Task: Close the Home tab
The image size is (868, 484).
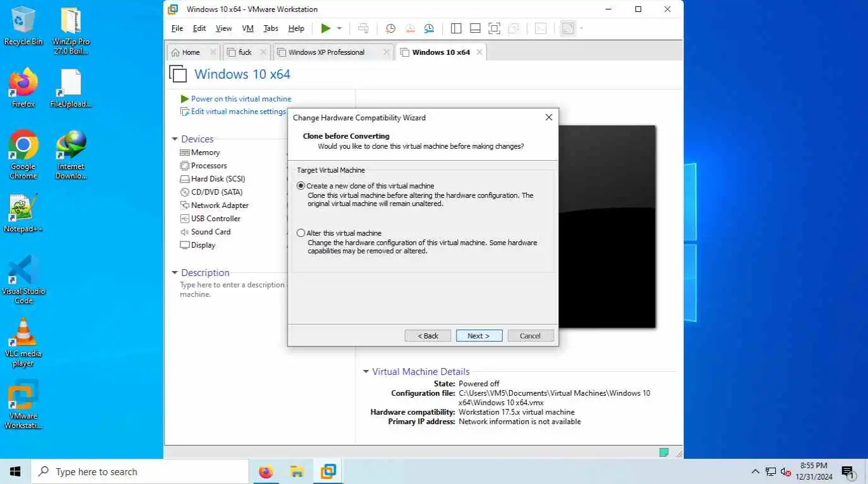Action: coord(213,52)
